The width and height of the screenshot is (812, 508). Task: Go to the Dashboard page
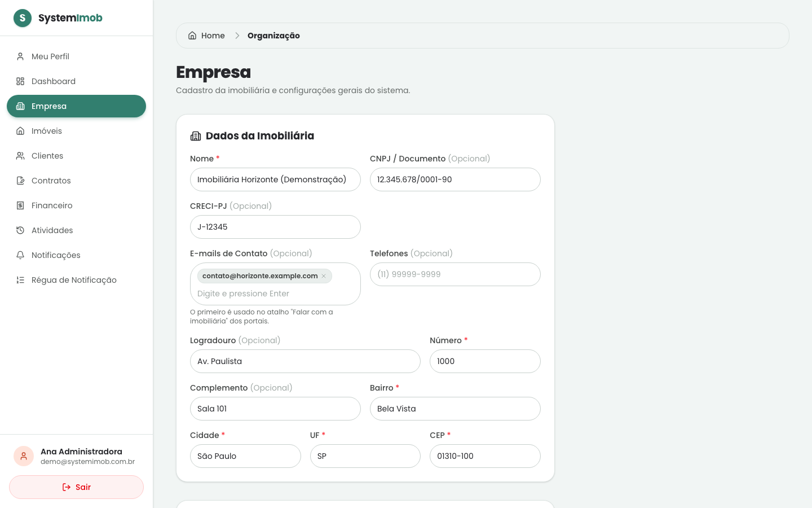[x=76, y=81]
